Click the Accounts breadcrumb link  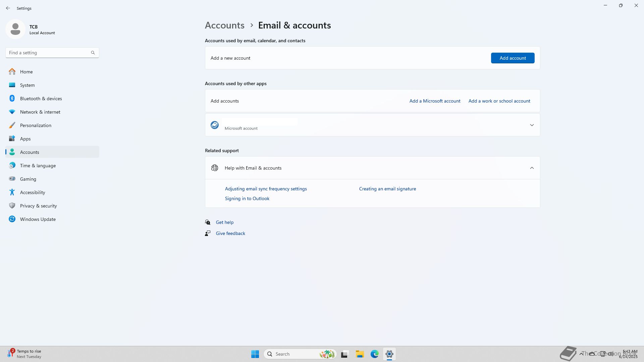click(x=224, y=25)
